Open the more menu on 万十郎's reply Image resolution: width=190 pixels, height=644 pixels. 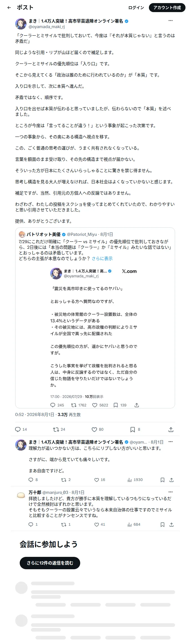[x=170, y=492]
